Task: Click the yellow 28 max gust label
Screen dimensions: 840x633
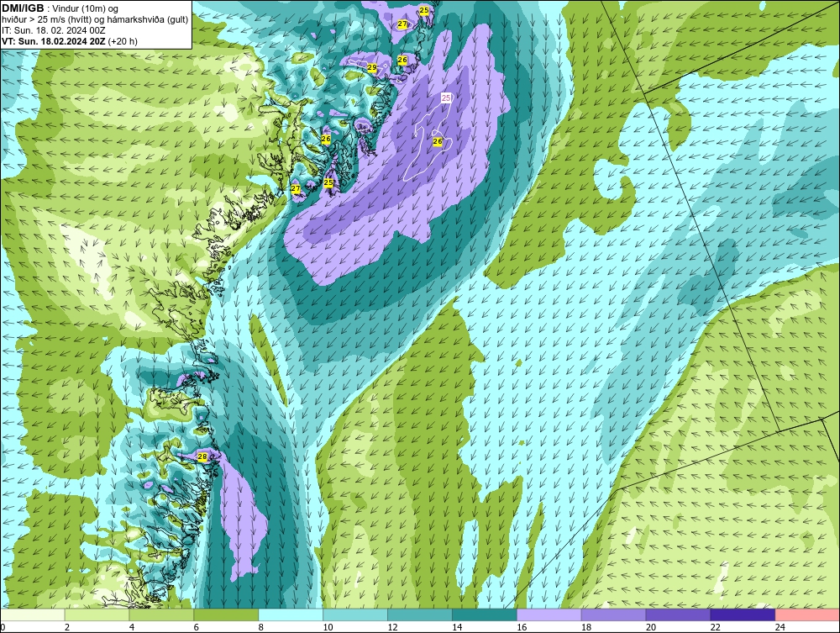Action: [202, 456]
